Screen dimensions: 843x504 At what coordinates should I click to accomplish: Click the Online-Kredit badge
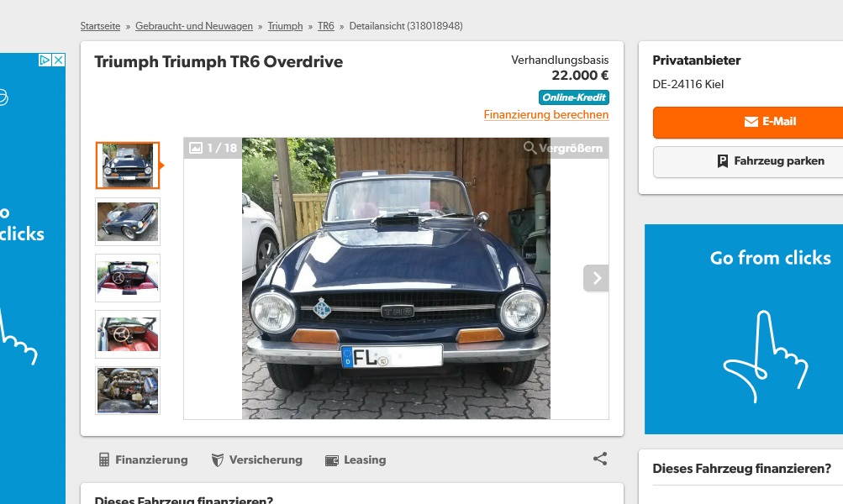coord(574,97)
